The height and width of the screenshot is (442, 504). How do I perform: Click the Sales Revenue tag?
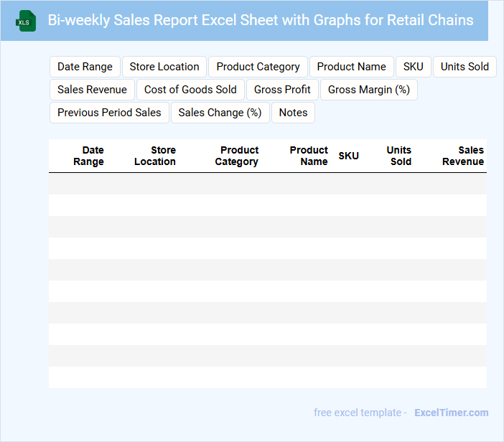tap(92, 90)
